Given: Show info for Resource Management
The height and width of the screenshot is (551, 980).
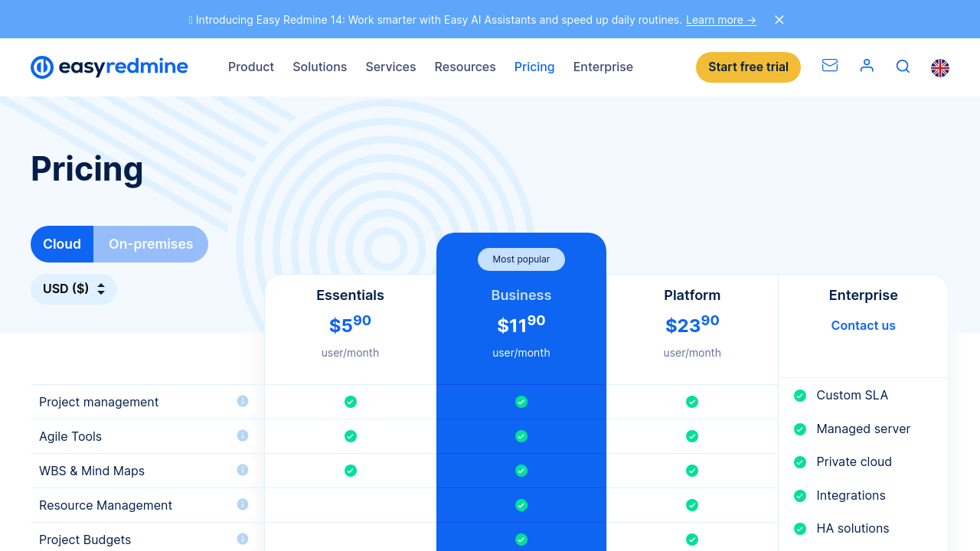Looking at the screenshot, I should (x=243, y=504).
